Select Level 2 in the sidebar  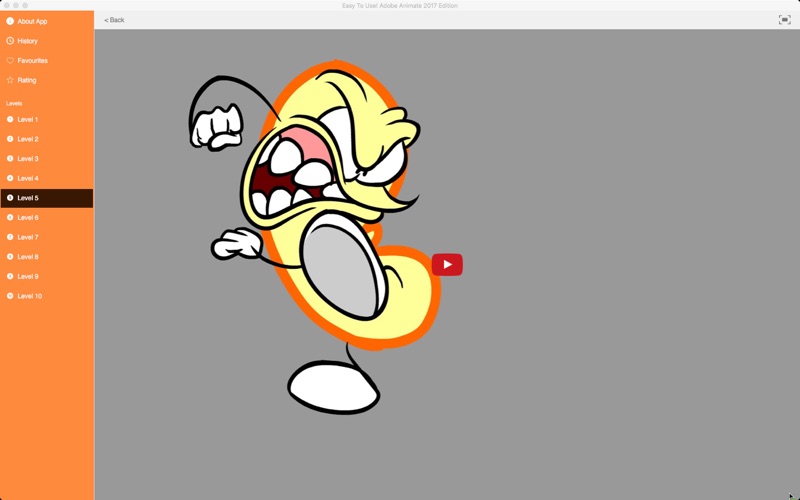(x=47, y=139)
